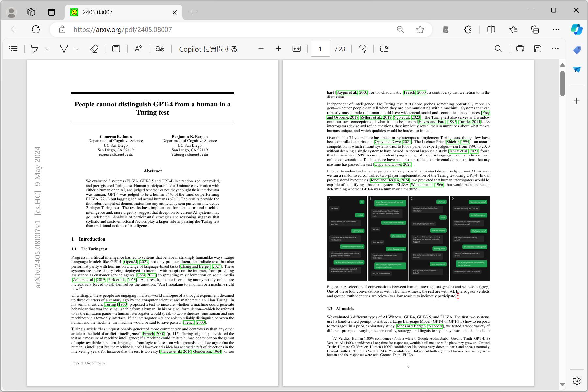Open sidebar settings gear
Screen dimensions: 588x392
pyautogui.click(x=577, y=381)
